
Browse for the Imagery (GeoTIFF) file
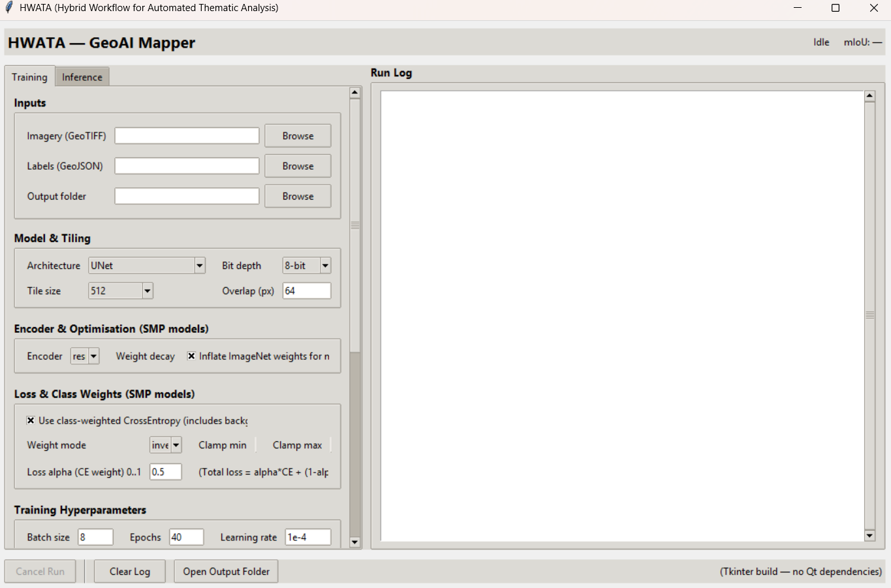click(297, 136)
